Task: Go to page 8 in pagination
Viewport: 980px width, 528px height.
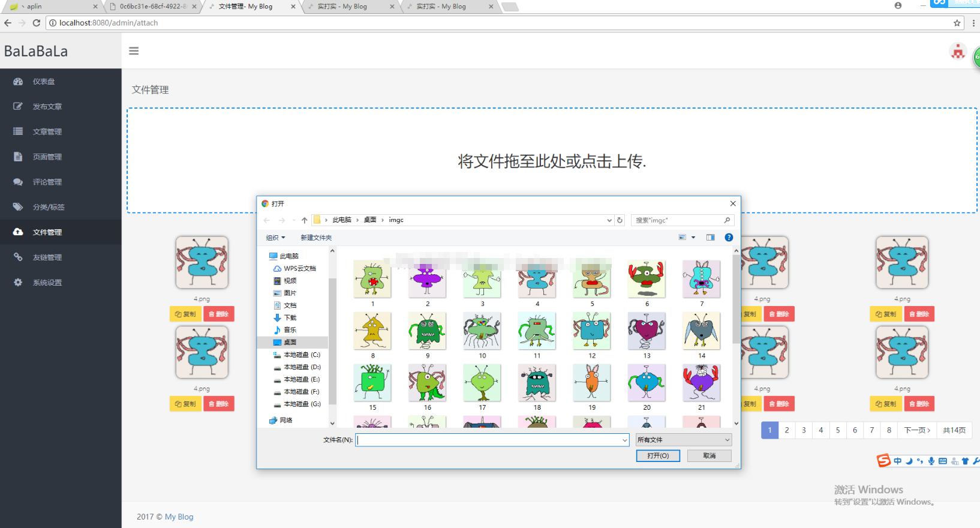Action: tap(889, 430)
